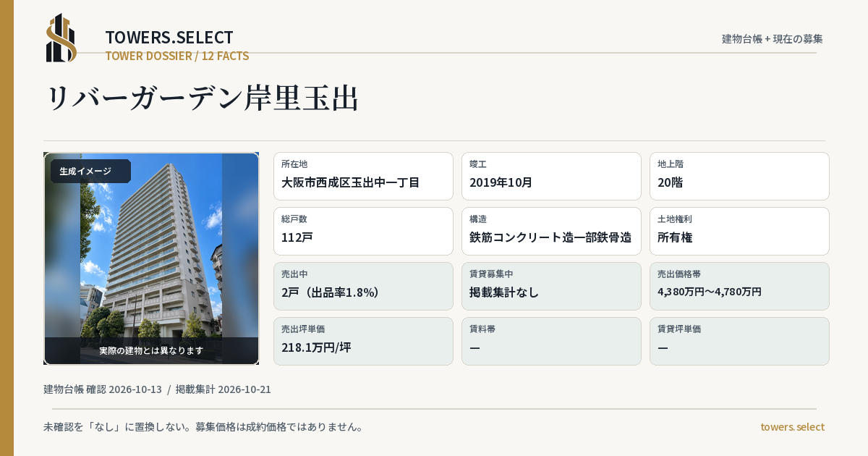Select the 総戸数 112戸 card

click(x=363, y=231)
